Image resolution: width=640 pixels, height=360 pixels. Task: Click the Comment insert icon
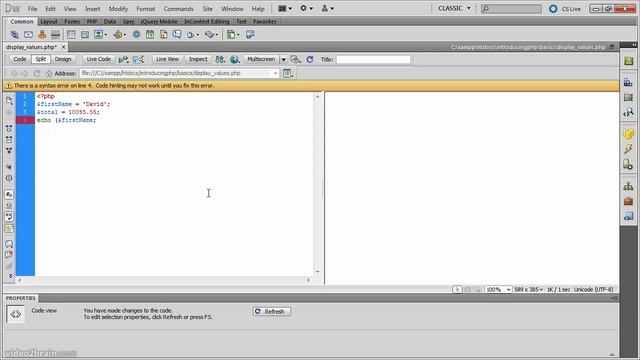point(177,35)
